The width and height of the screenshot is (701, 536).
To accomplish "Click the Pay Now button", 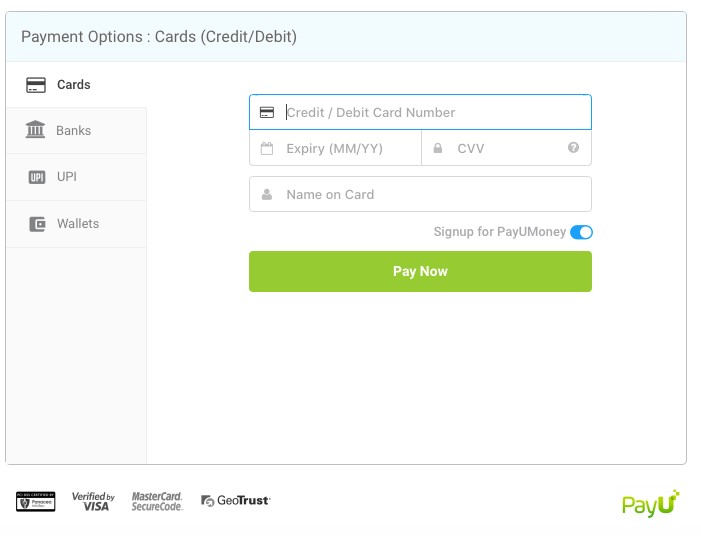I will [420, 271].
